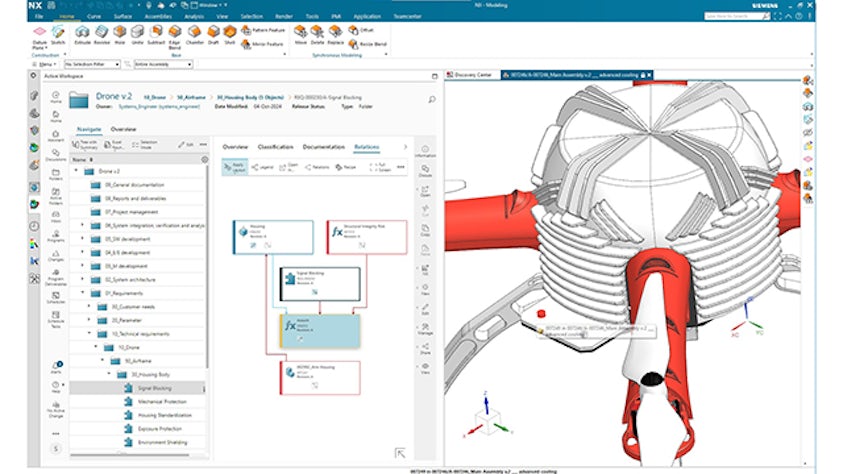Select the Delete Face tool
Screen dimensions: 843x474
[x=317, y=35]
